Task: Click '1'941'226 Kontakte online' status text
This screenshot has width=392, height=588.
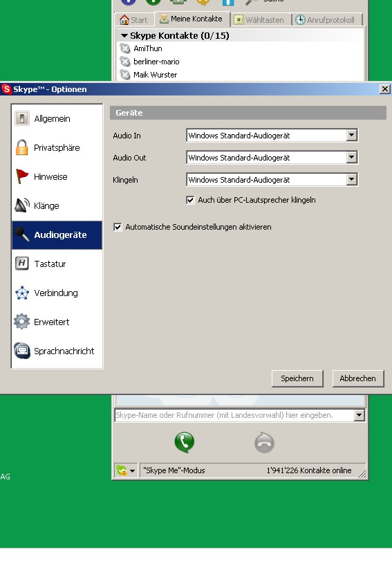Action: [309, 470]
